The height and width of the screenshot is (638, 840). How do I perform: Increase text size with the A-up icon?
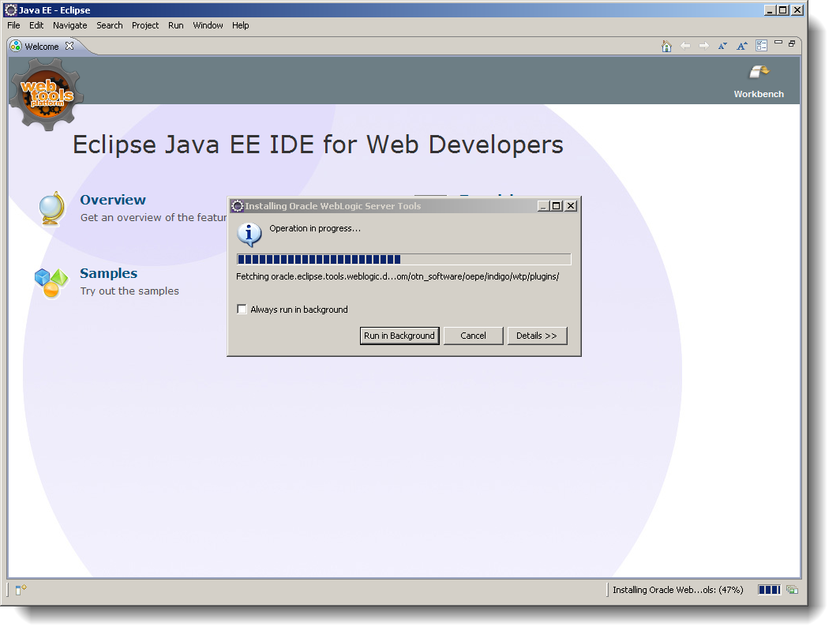tap(741, 46)
